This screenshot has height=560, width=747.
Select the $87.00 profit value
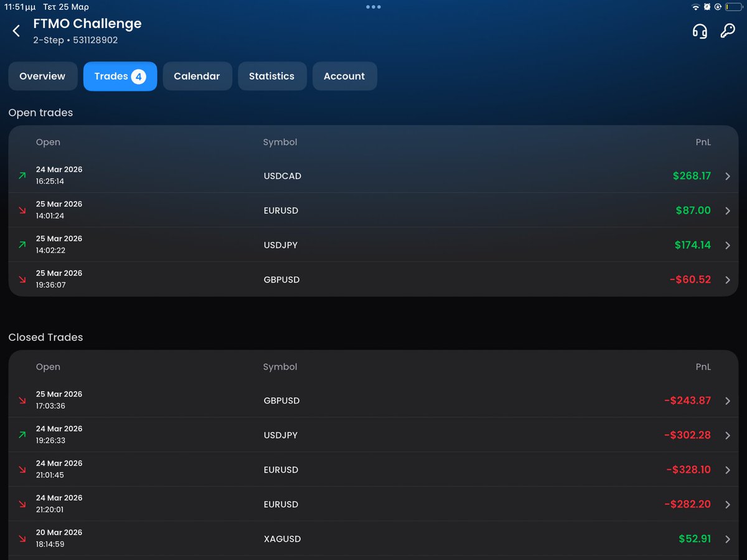click(x=693, y=210)
